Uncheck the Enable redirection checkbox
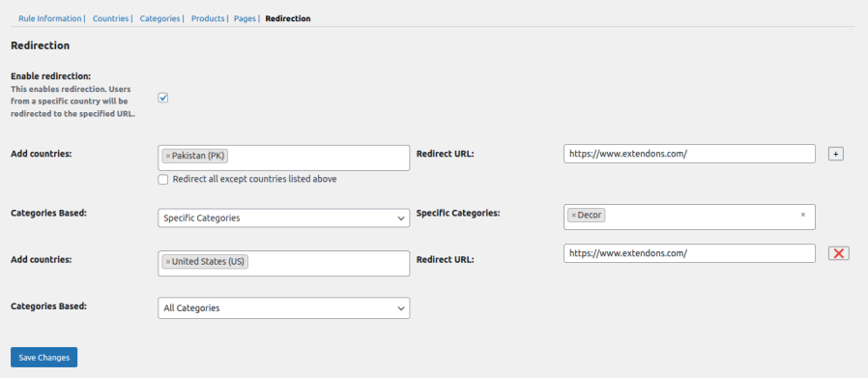The width and height of the screenshot is (868, 378). point(162,98)
